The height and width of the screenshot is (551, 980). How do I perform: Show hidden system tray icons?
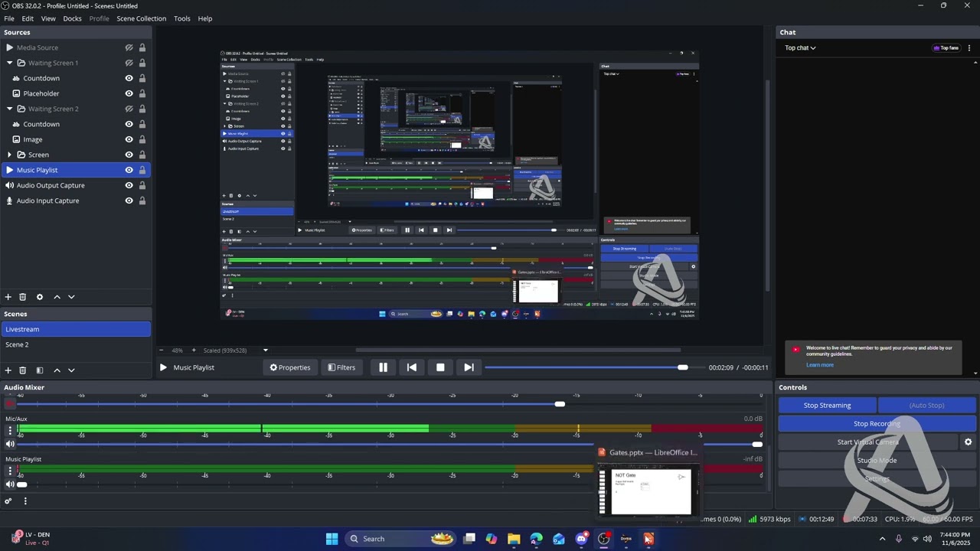click(x=882, y=539)
